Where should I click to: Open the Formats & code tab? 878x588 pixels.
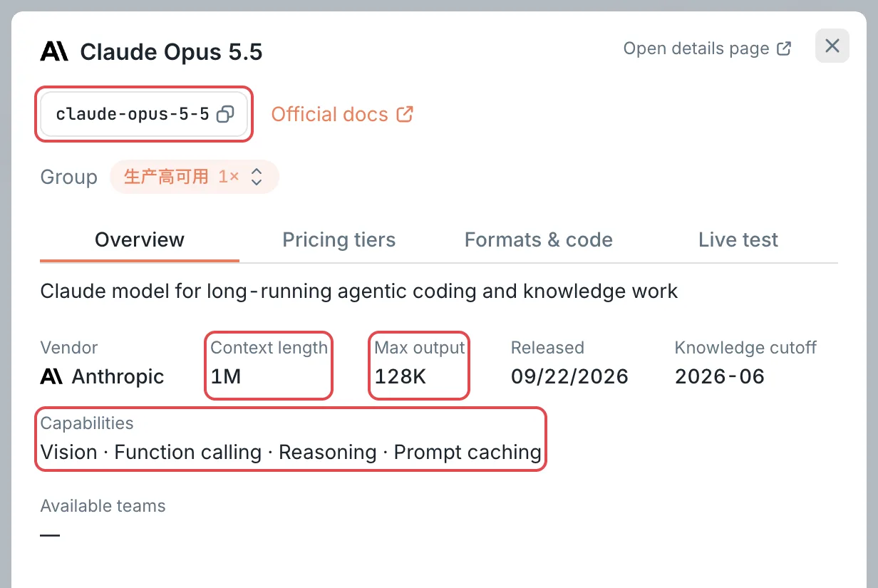[x=539, y=239]
